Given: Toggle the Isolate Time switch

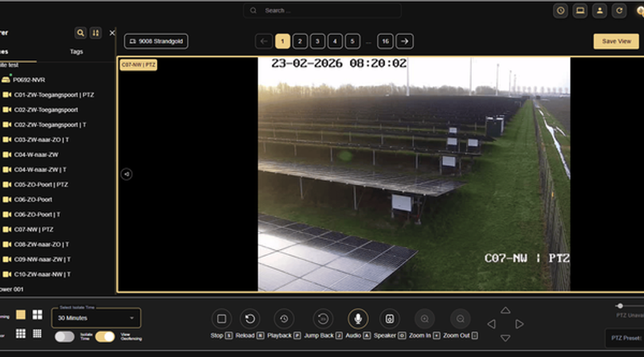Looking at the screenshot, I should (x=64, y=337).
